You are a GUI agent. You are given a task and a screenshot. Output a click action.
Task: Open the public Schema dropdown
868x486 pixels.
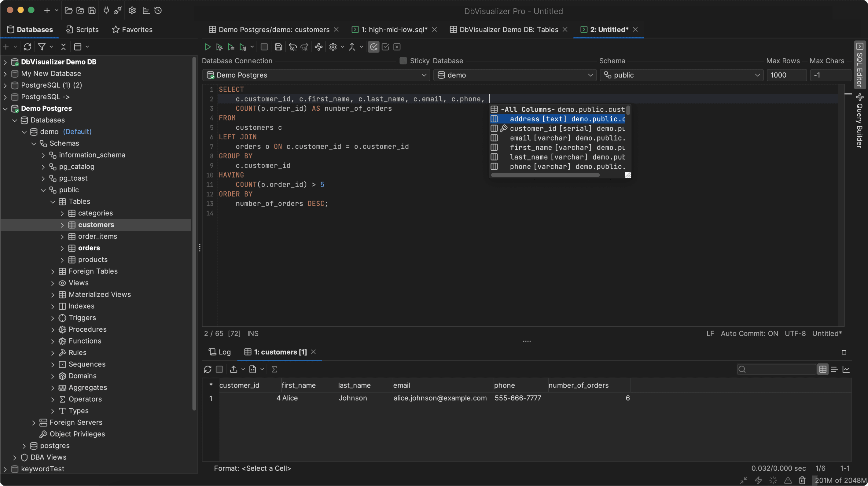757,75
